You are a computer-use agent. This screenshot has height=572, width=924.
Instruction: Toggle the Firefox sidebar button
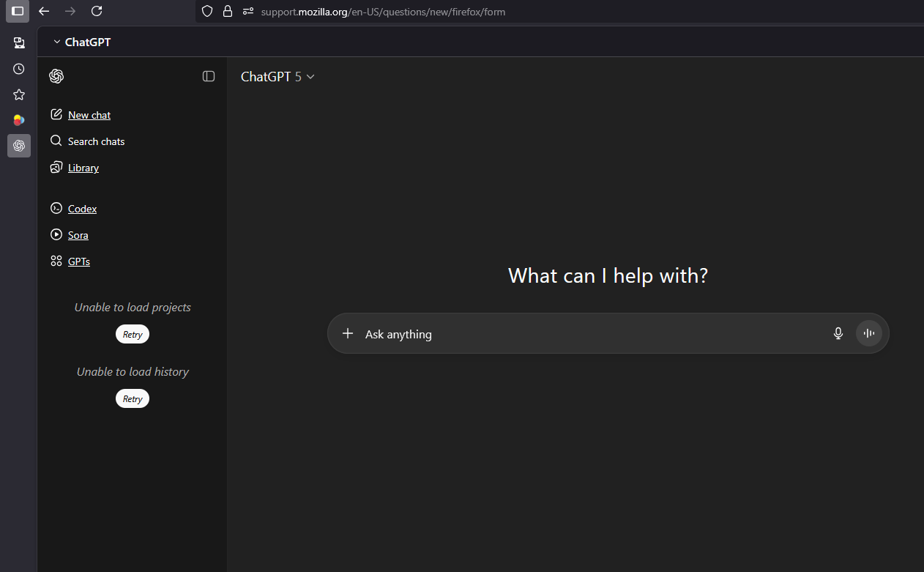[18, 11]
